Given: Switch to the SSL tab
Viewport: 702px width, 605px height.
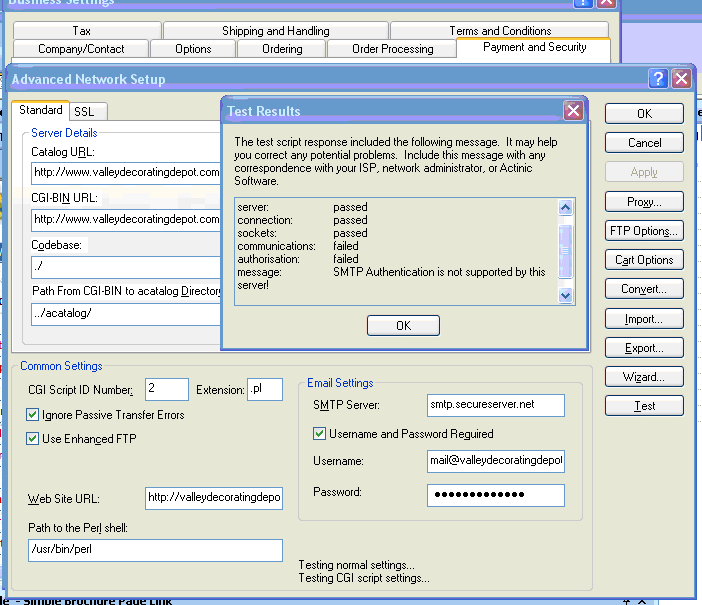Looking at the screenshot, I should [x=83, y=112].
